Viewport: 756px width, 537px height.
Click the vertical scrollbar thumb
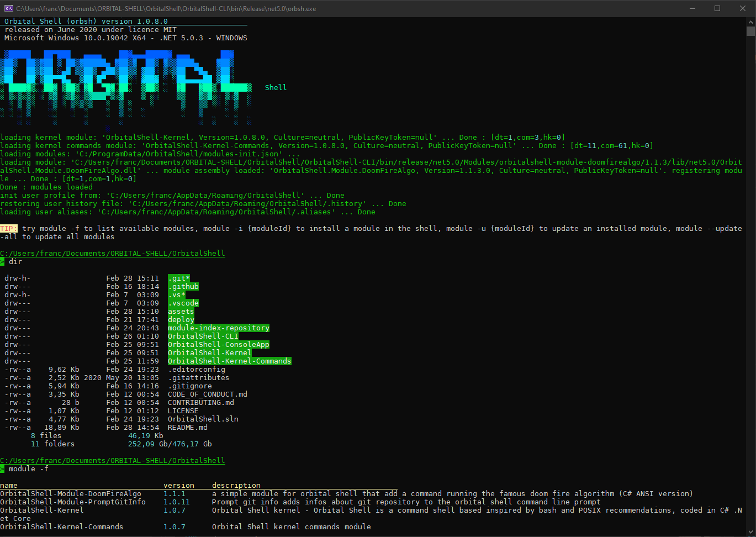coord(751,31)
